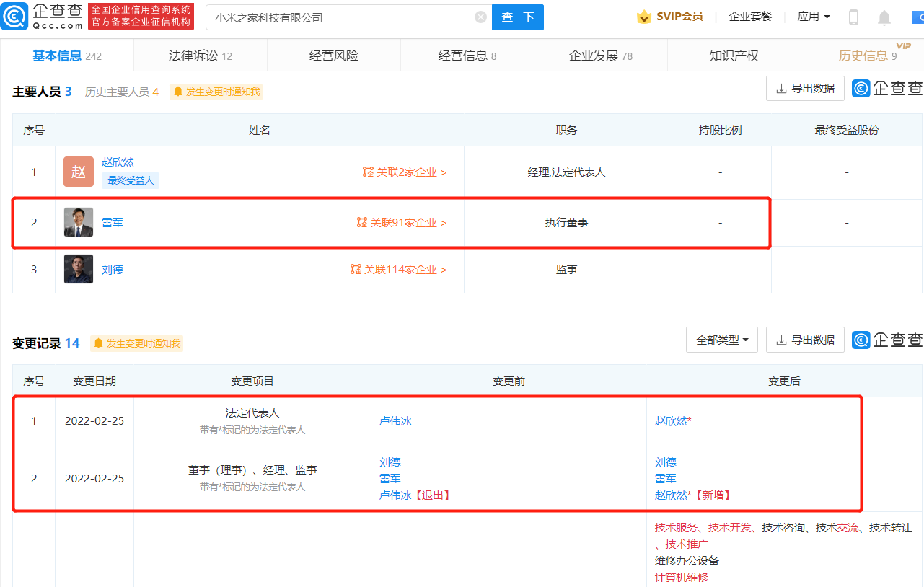Click 雷军 profile photo
This screenshot has height=587, width=924.
[x=79, y=222]
